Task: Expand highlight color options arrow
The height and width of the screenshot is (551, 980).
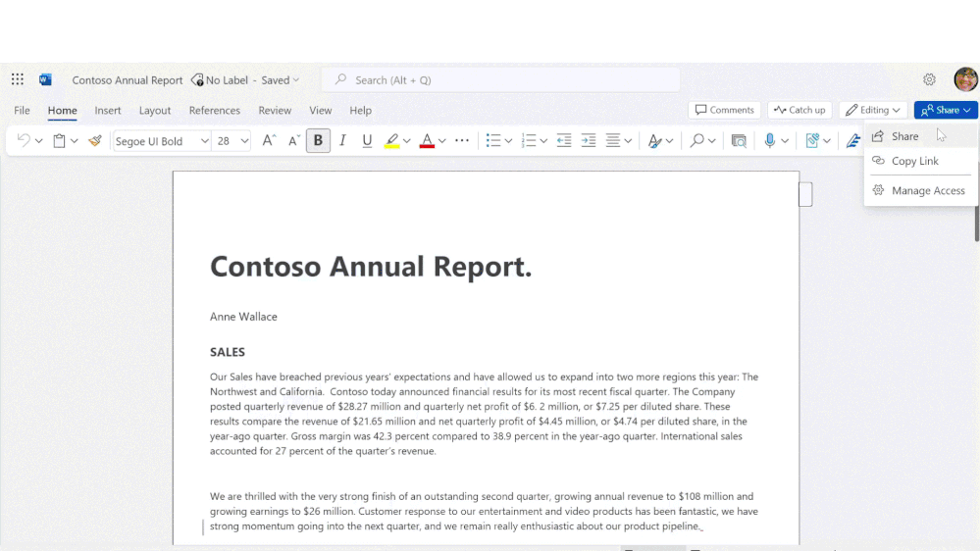Action: click(407, 141)
